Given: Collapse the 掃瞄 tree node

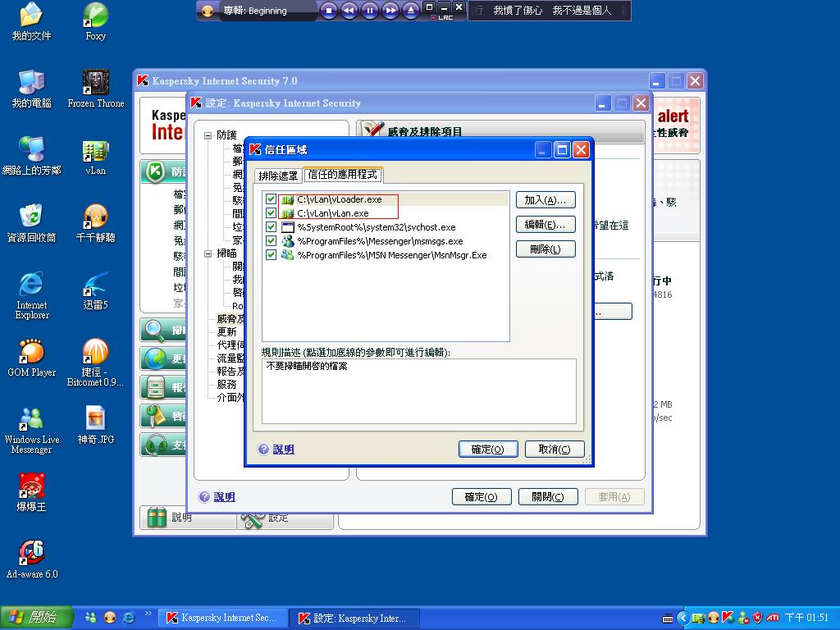Looking at the screenshot, I should coord(208,253).
